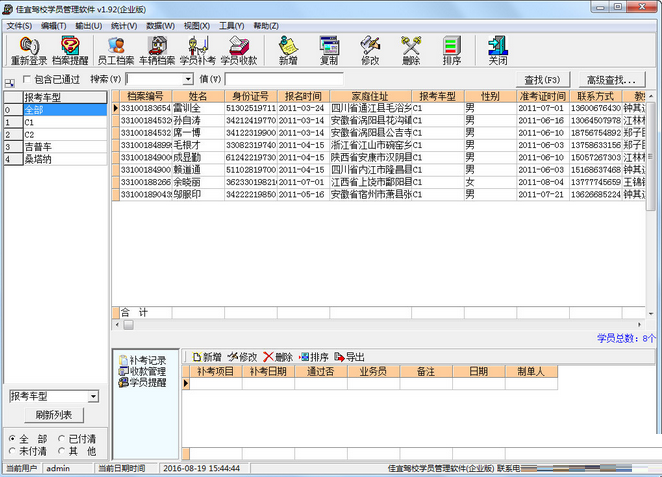Open the 搜索 field dropdown
662x477 pixels.
(188, 79)
